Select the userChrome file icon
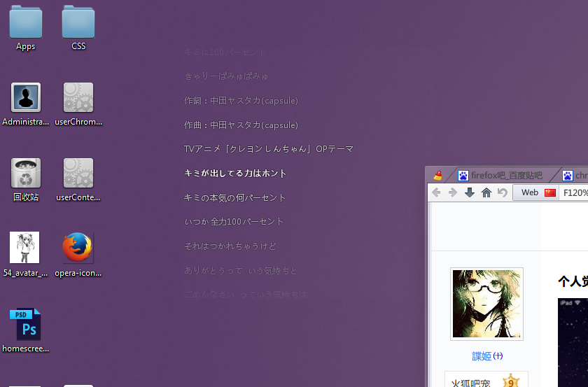 coord(78,98)
